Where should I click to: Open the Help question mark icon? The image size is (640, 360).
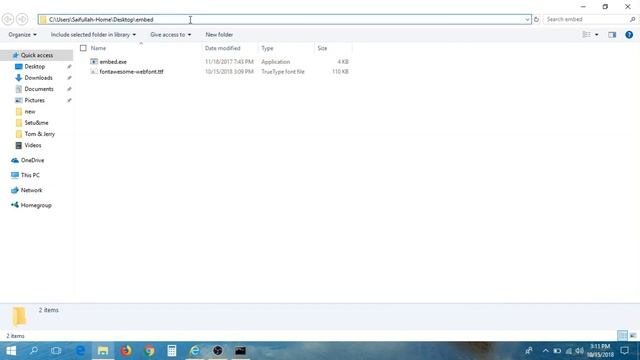pyautogui.click(x=629, y=35)
